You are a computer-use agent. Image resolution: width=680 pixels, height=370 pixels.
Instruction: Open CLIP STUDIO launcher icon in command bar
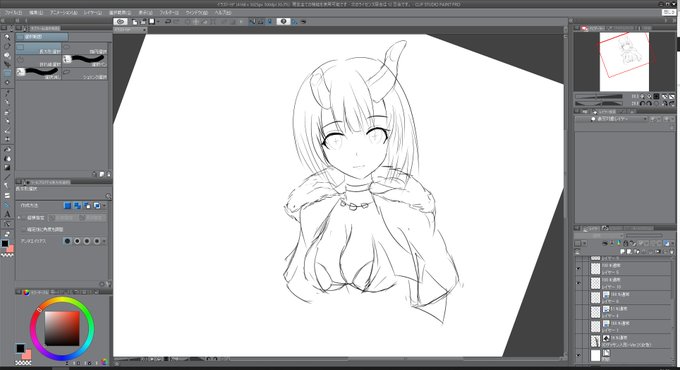tap(121, 21)
